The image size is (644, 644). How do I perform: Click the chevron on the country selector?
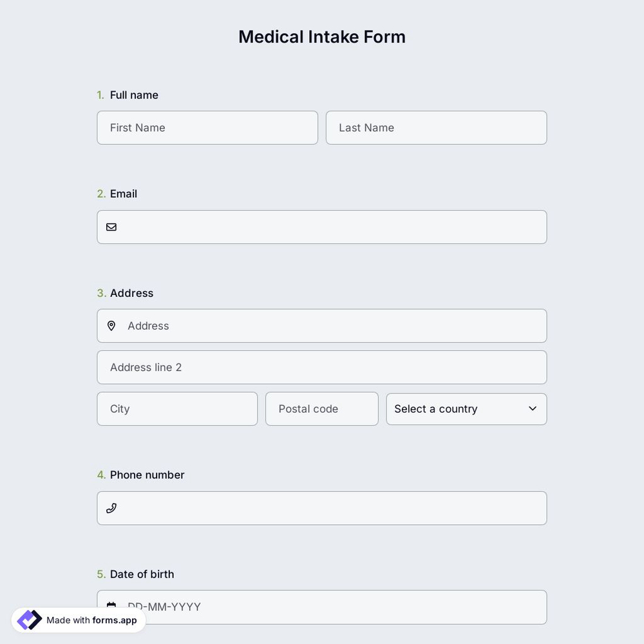533,408
